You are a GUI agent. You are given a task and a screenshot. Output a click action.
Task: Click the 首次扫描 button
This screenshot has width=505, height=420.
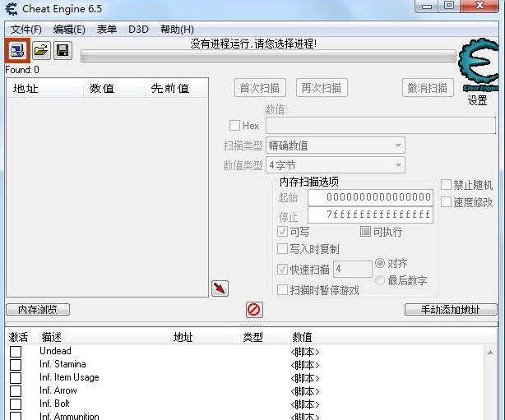coord(260,88)
